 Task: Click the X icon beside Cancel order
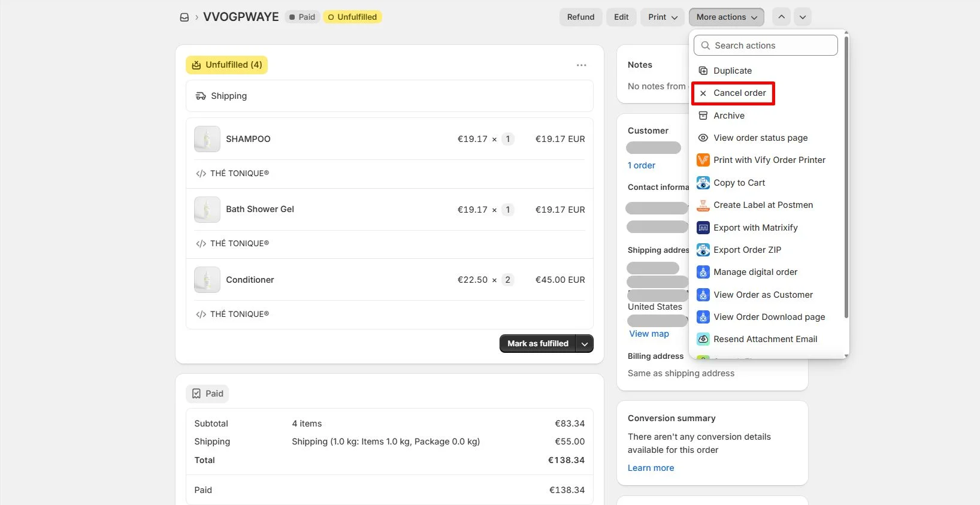703,93
